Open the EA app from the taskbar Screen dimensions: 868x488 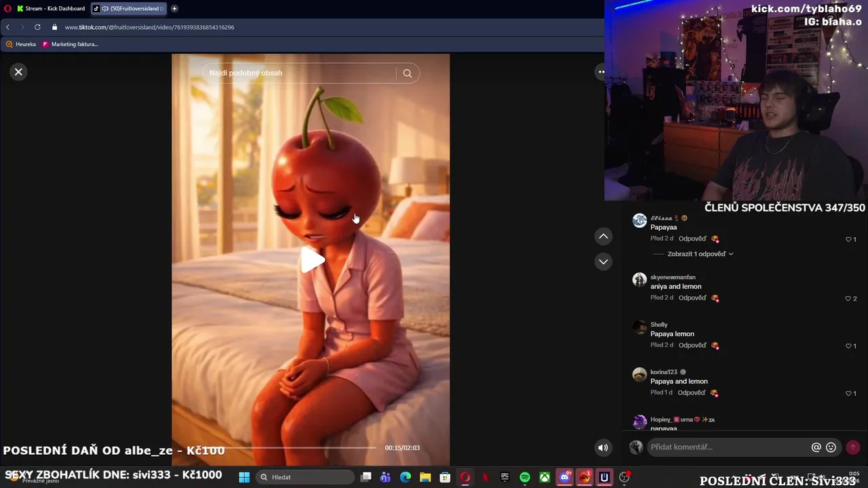[x=585, y=477]
